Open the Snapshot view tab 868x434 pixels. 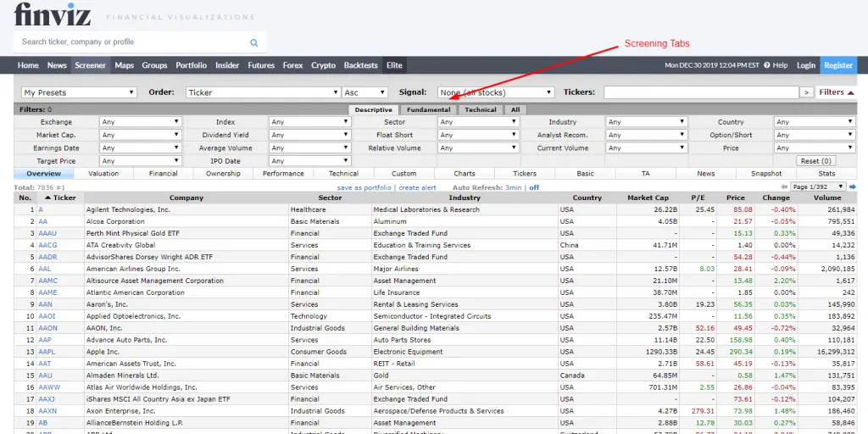tap(766, 174)
